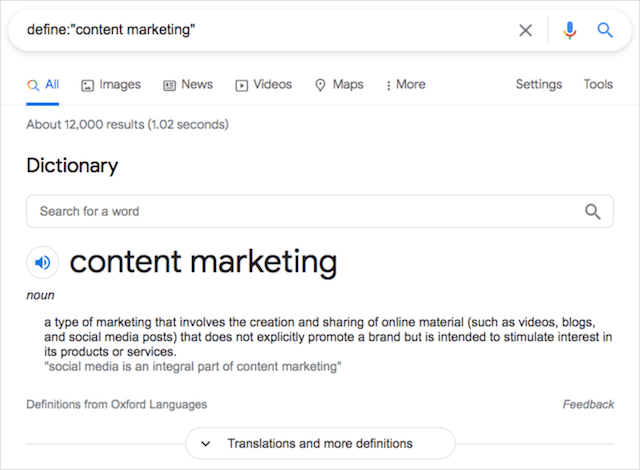Screen dimensions: 640x470
Task: Click the Maps pin icon
Action: coord(320,85)
